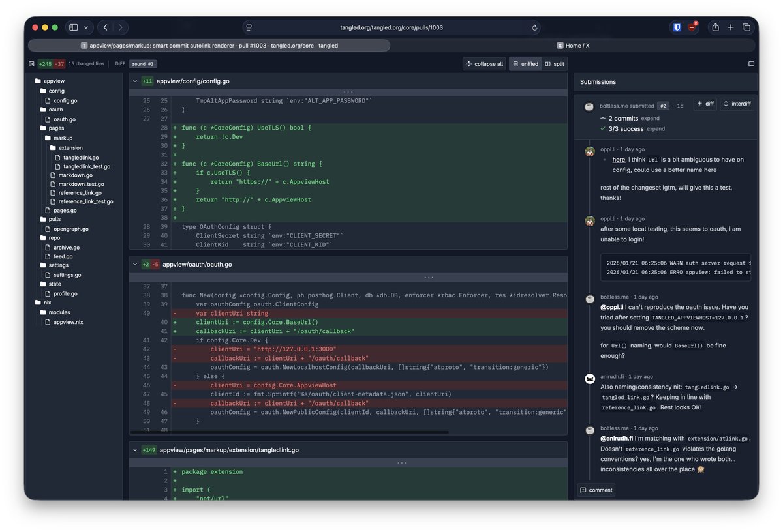Click the comment button below the submissions
This screenshot has width=783, height=532.
(x=594, y=490)
